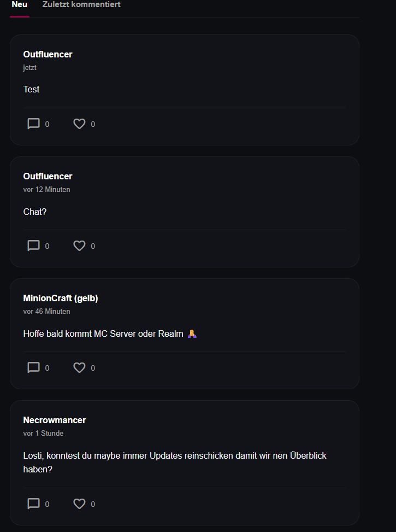Open the Necrowmancer profile
Viewport: 396px width, 532px height.
coord(55,420)
